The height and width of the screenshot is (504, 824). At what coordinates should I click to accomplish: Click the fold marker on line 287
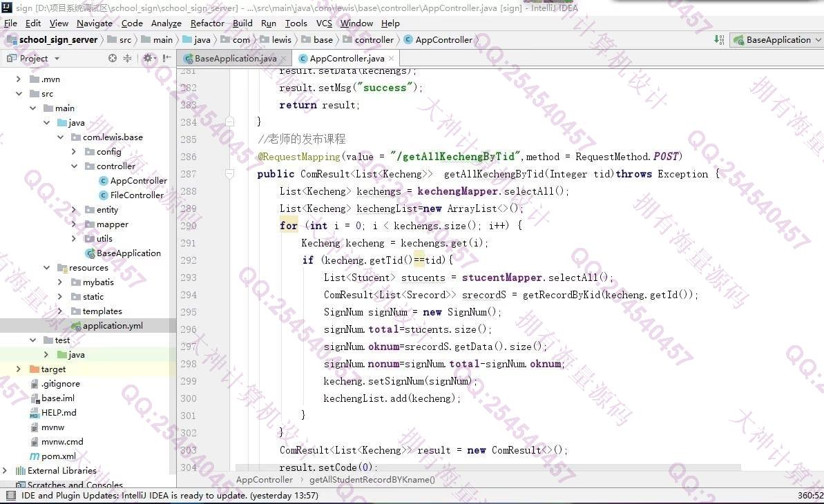229,173
